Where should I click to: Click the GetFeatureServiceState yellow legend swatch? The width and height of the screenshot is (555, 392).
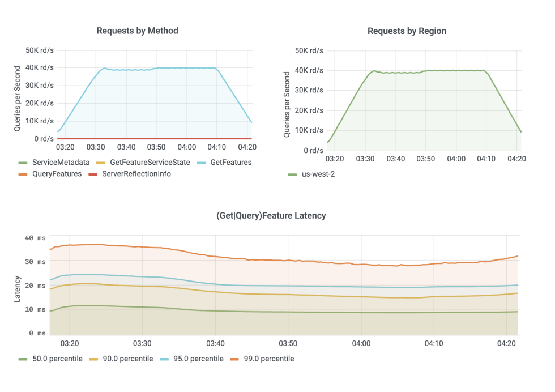(x=101, y=163)
